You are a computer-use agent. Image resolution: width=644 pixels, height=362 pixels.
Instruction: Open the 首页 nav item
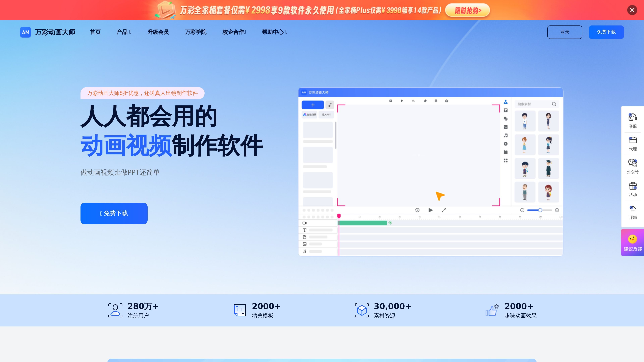[95, 32]
